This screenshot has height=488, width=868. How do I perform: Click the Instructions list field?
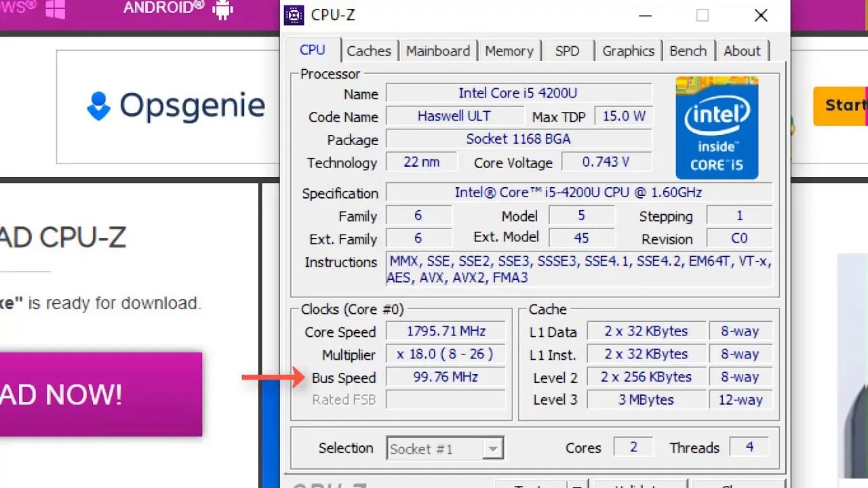coord(578,269)
